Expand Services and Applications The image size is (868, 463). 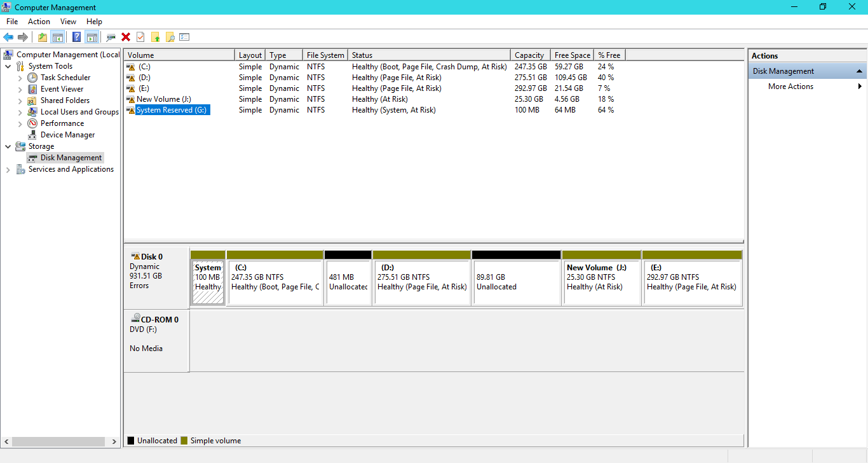(x=8, y=169)
